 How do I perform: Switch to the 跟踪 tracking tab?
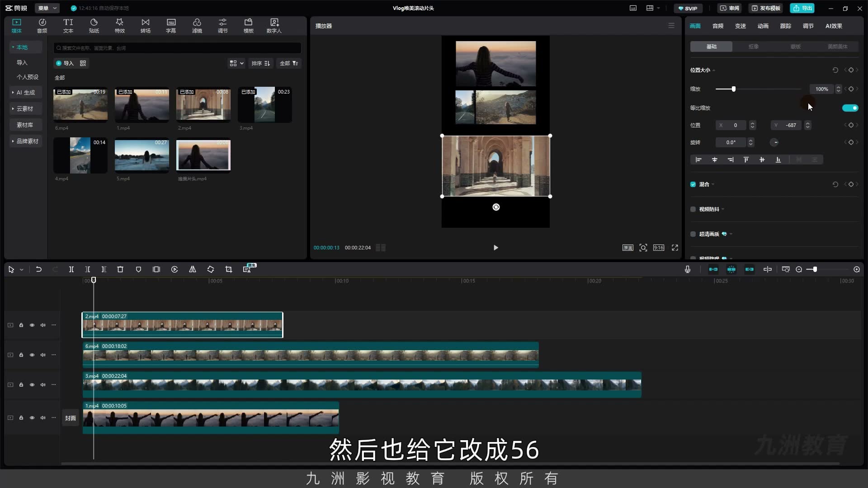coord(786,26)
